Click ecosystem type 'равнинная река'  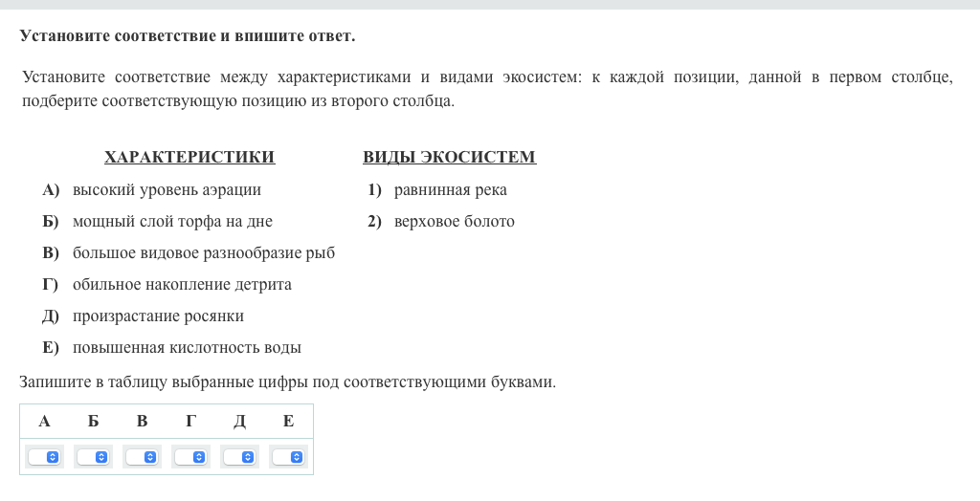(450, 190)
